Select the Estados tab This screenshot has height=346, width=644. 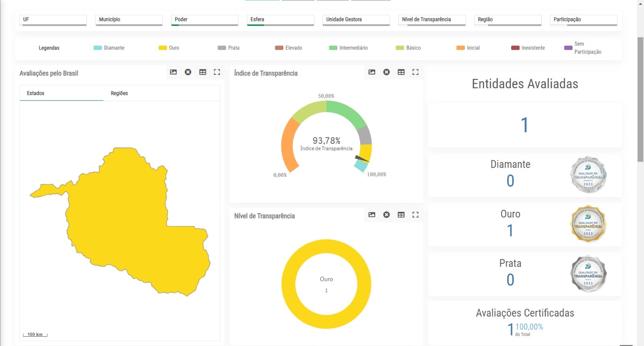coord(35,93)
